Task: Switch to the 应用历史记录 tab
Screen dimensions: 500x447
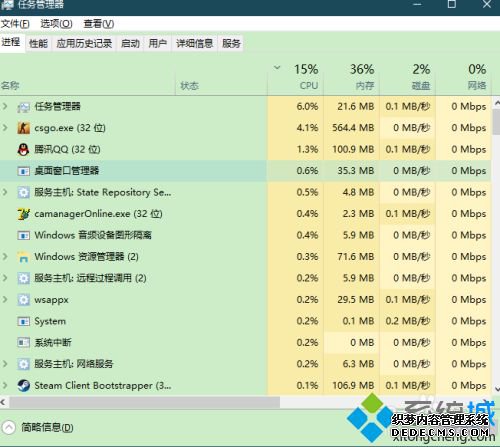Action: pyautogui.click(x=84, y=44)
